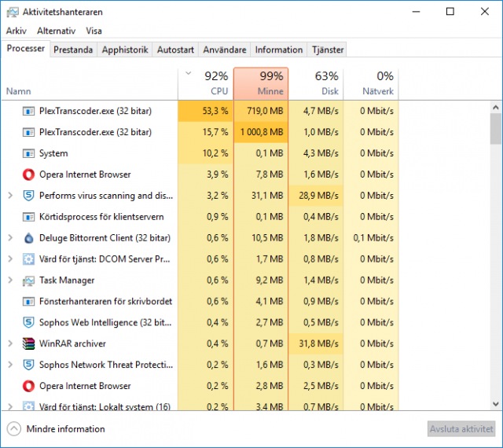The height and width of the screenshot is (448, 503).
Task: Click the Sophos Network Threat Protection icon
Action: coord(28,365)
